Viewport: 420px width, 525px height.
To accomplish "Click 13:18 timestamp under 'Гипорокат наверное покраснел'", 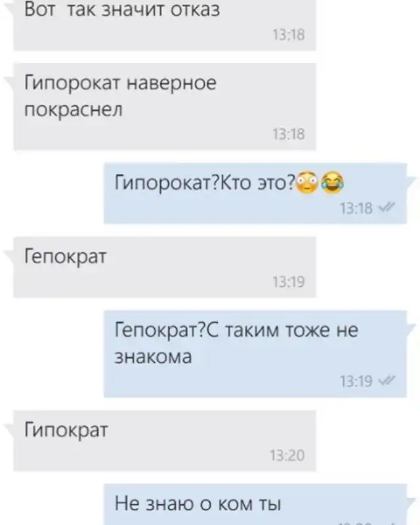I will tap(288, 135).
